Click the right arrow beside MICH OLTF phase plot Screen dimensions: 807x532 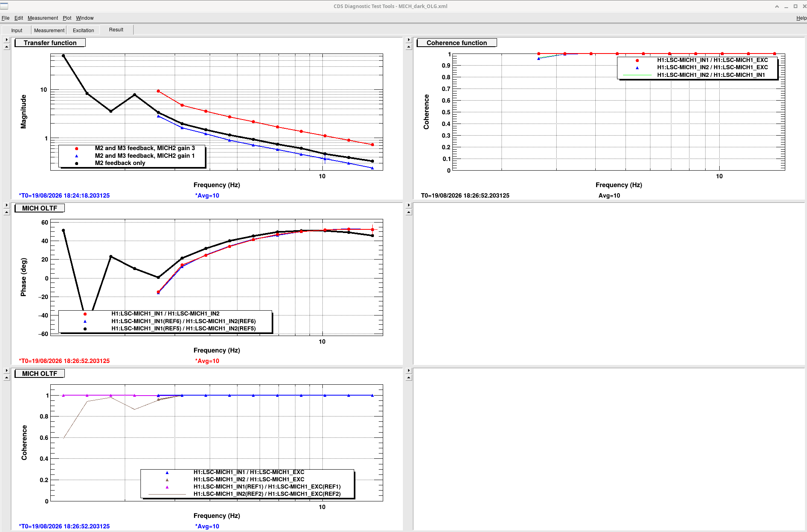point(6,205)
